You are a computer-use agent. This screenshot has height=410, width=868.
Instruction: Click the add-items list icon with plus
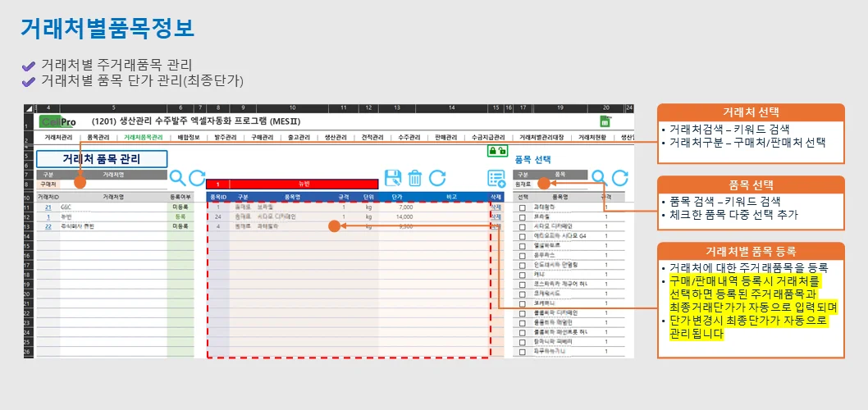pyautogui.click(x=496, y=179)
